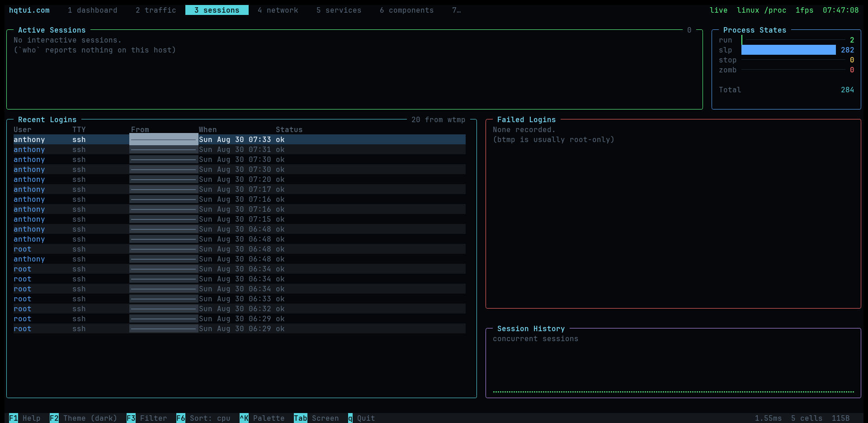Click the zomb process state row

(x=787, y=70)
